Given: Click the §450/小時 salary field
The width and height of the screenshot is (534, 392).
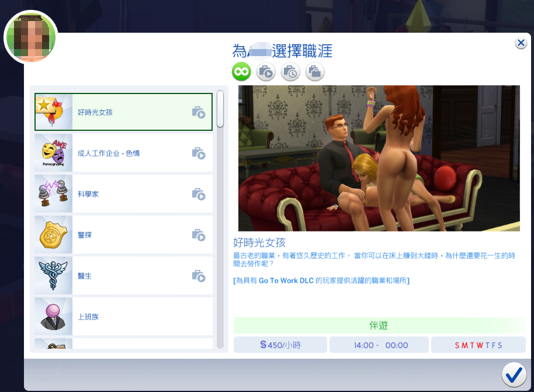Looking at the screenshot, I should coord(280,345).
